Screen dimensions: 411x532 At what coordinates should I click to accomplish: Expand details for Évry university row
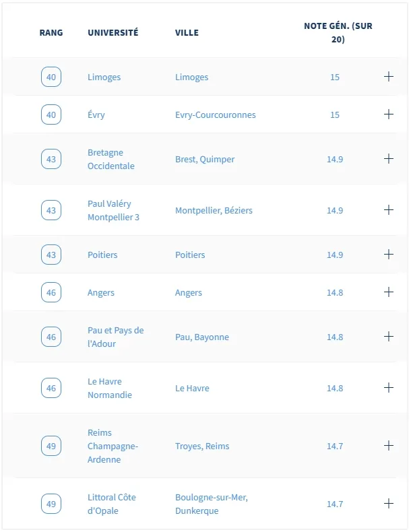(x=389, y=114)
